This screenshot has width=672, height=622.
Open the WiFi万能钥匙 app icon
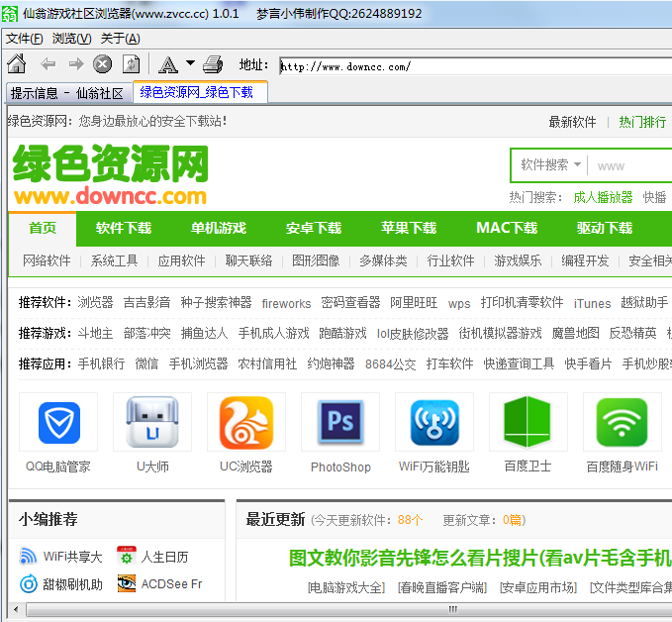433,423
